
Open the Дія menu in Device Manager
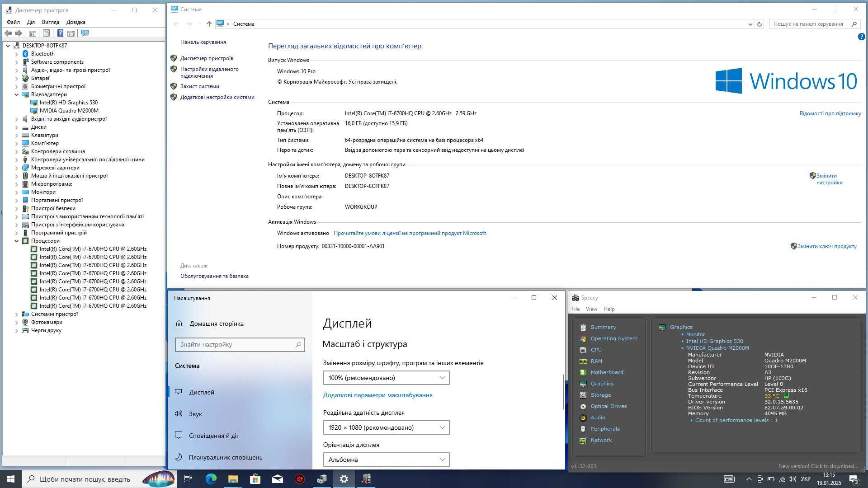[x=31, y=22]
